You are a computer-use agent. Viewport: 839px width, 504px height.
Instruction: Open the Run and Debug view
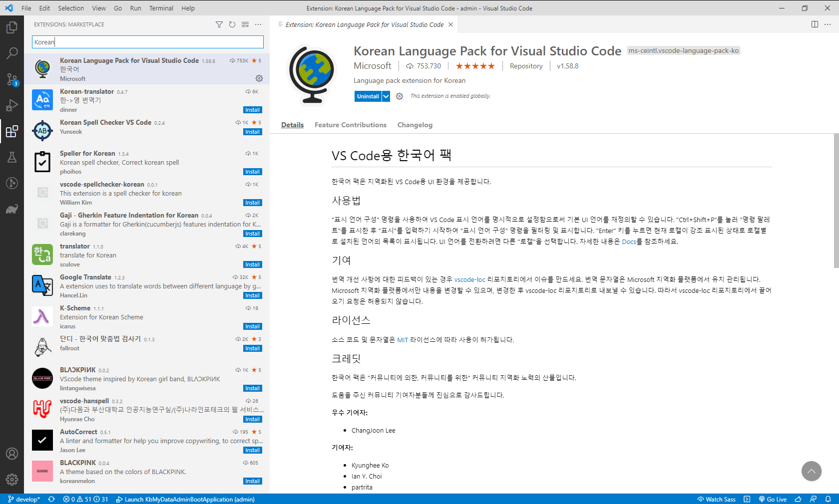click(12, 105)
